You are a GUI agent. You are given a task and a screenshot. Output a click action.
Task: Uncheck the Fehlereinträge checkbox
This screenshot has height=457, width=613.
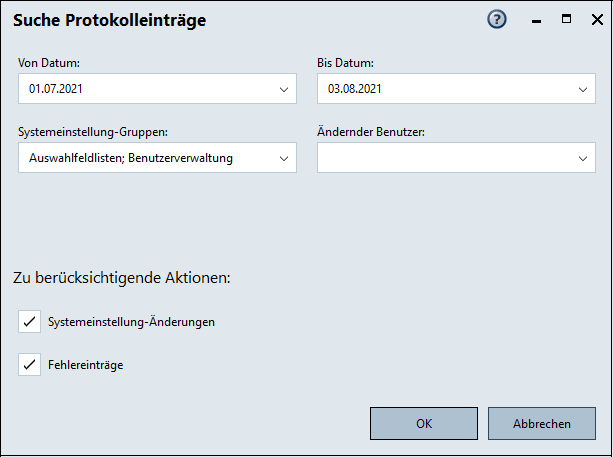29,365
